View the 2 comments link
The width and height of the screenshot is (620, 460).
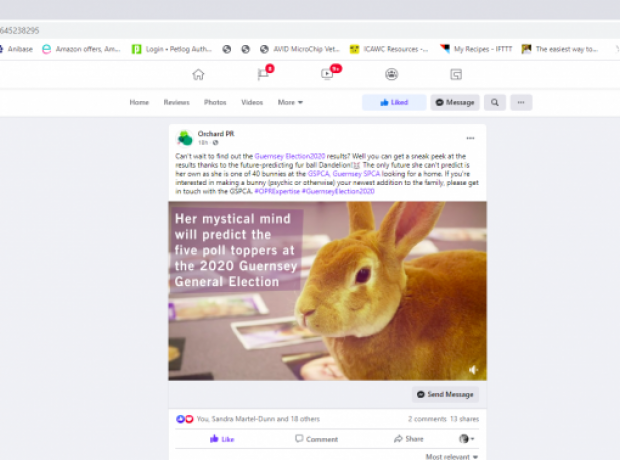tap(427, 419)
